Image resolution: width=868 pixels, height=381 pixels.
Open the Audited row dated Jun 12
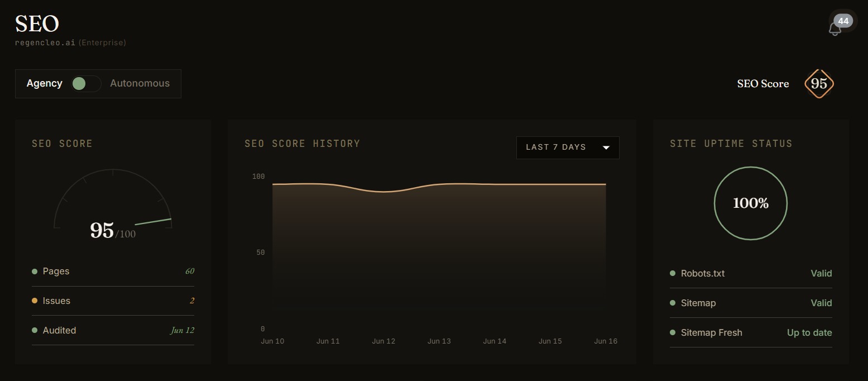(x=113, y=331)
